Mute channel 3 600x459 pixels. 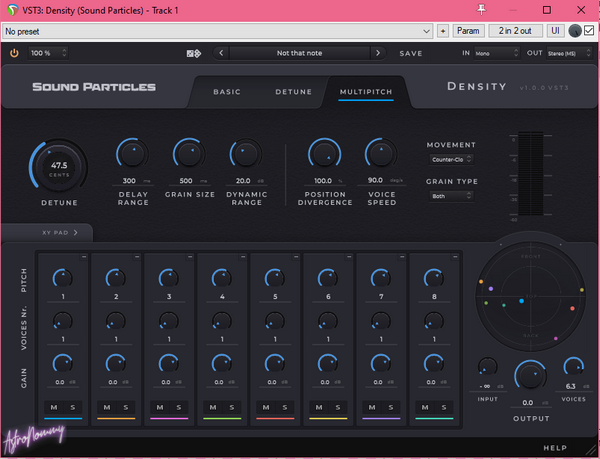(x=160, y=407)
